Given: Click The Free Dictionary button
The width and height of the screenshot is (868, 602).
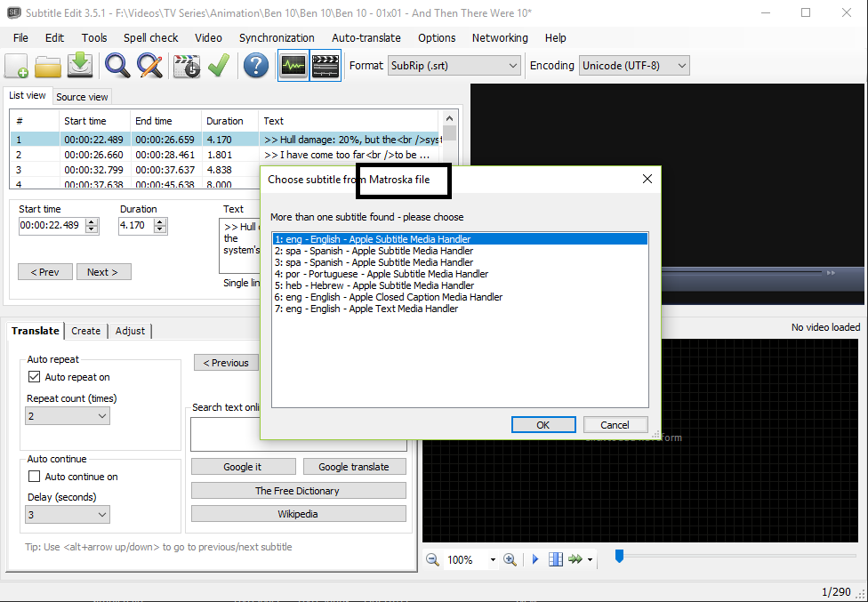Looking at the screenshot, I should click(297, 490).
